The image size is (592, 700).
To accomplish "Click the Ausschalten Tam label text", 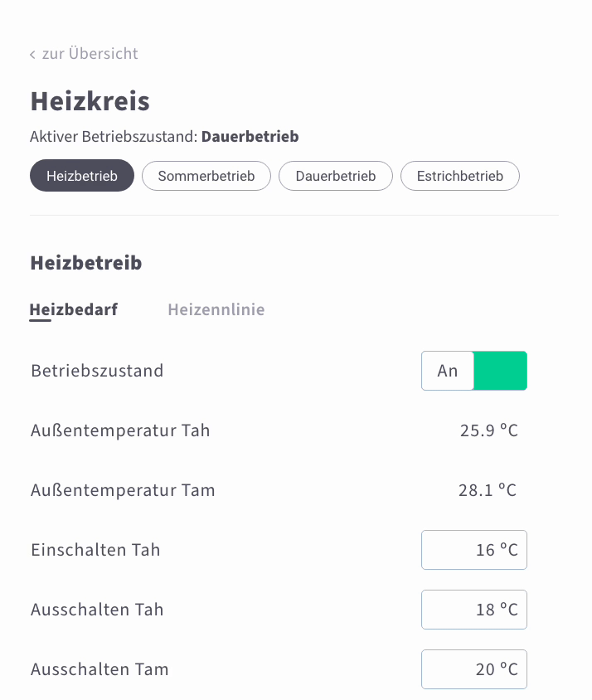I will [99, 669].
